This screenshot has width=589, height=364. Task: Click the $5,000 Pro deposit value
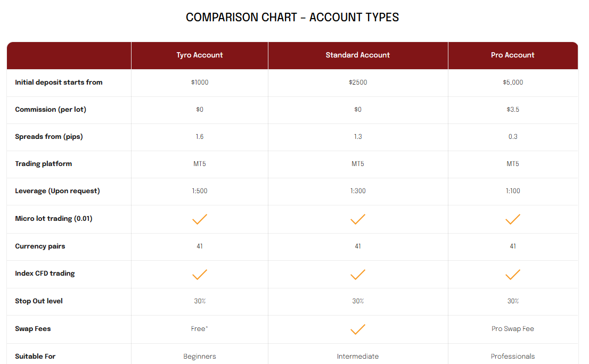tap(513, 82)
